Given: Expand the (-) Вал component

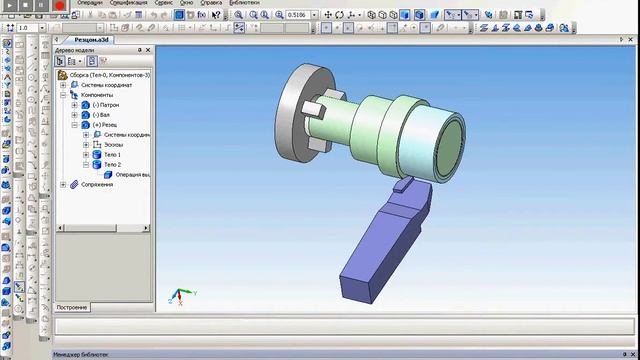Looking at the screenshot, I should pos(75,115).
